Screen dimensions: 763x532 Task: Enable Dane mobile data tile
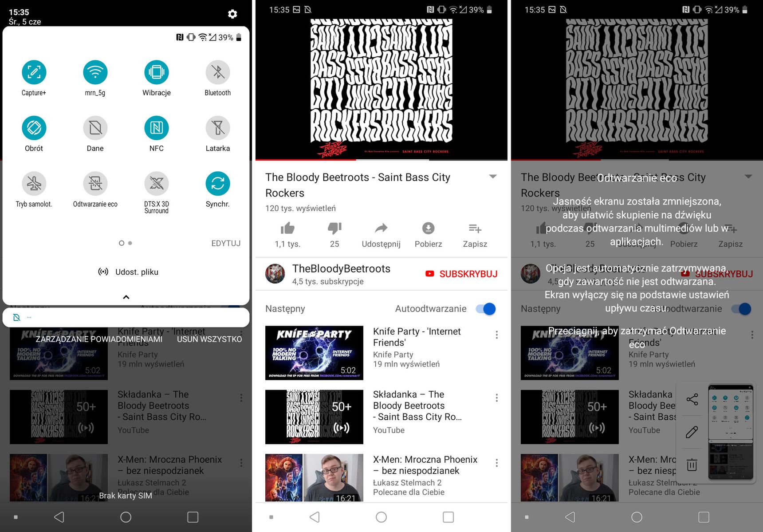[x=95, y=128]
